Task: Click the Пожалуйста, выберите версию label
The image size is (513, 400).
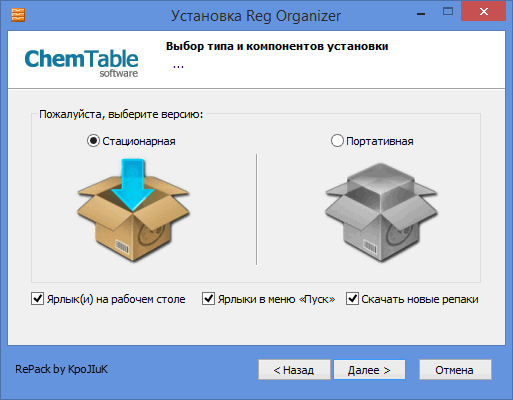Action: click(x=121, y=114)
